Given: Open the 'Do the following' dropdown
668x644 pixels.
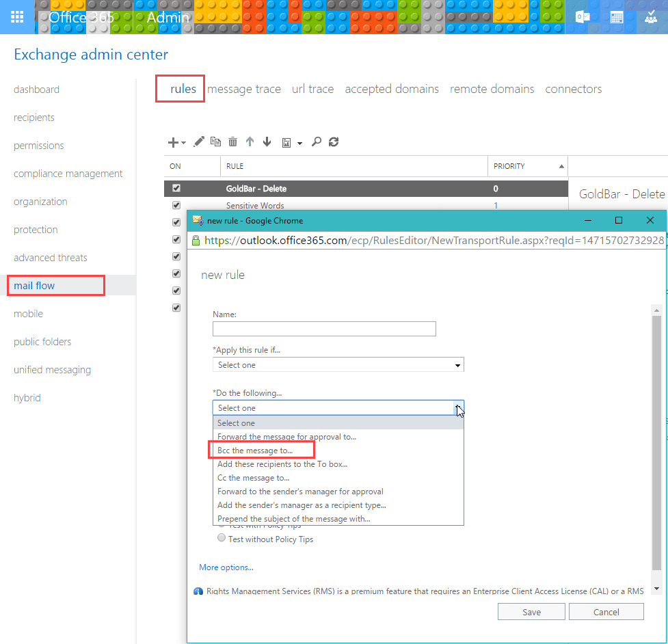Looking at the screenshot, I should (x=338, y=408).
